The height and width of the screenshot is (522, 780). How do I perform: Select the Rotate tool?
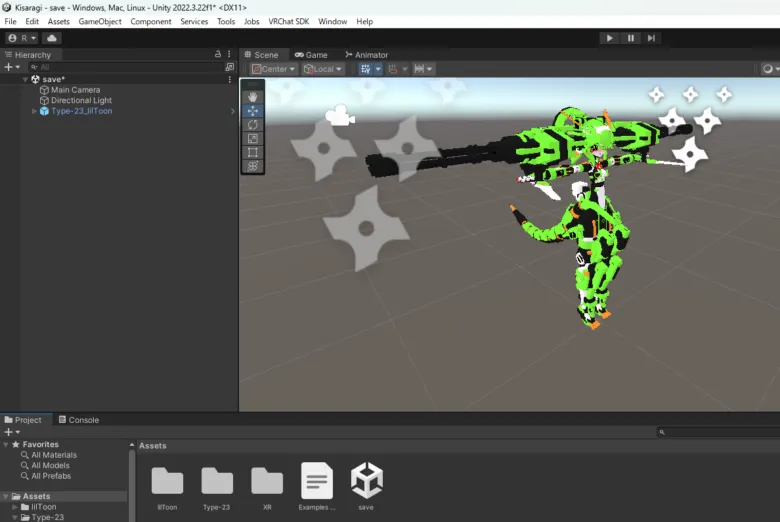[253, 125]
